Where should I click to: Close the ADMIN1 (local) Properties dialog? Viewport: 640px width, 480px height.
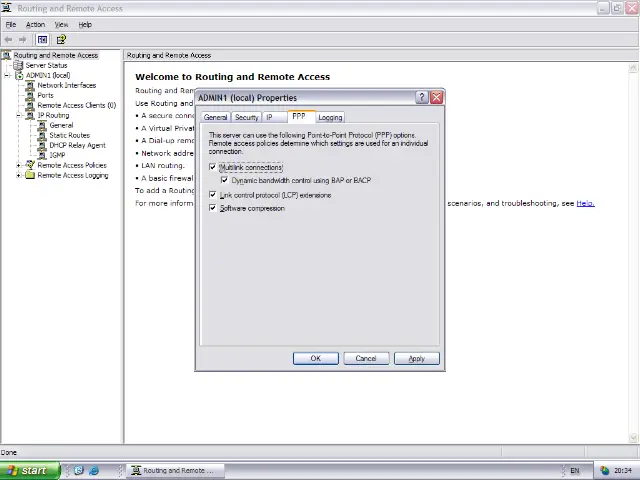436,98
